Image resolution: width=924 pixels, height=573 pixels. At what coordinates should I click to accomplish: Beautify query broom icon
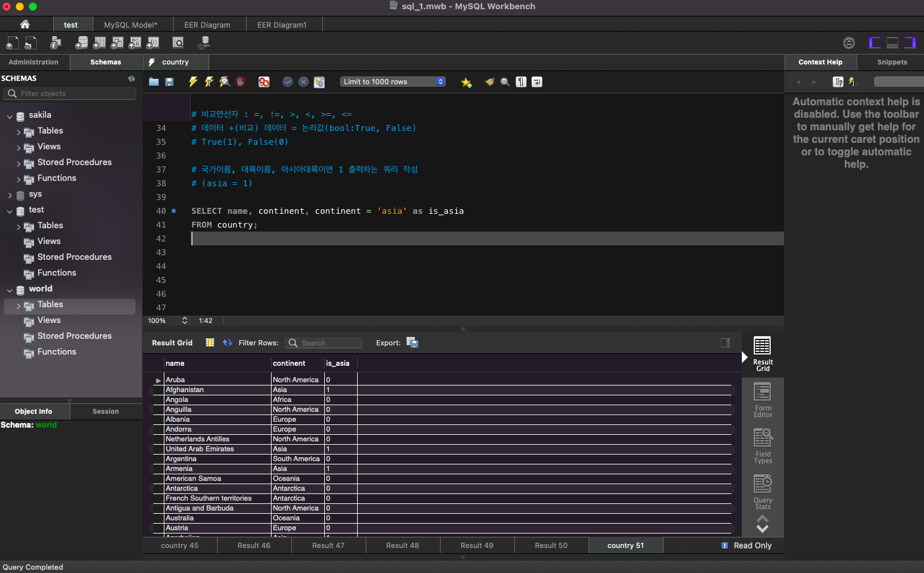(x=489, y=82)
